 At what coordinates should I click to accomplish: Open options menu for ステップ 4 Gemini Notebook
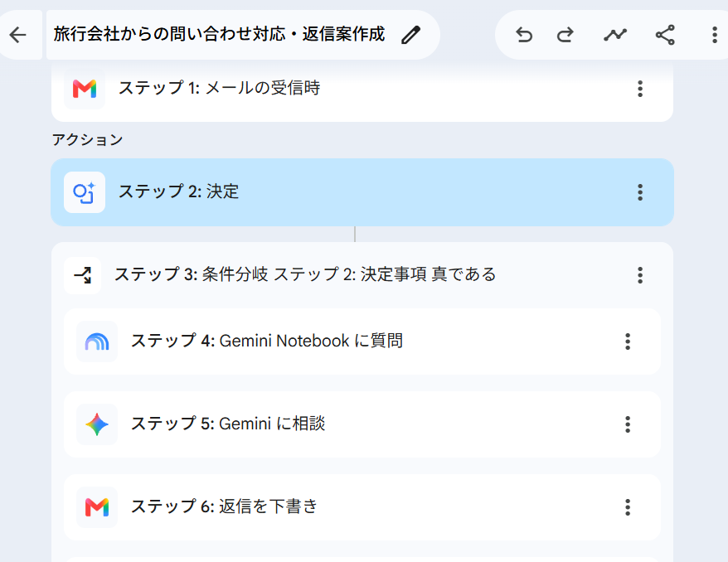click(628, 342)
